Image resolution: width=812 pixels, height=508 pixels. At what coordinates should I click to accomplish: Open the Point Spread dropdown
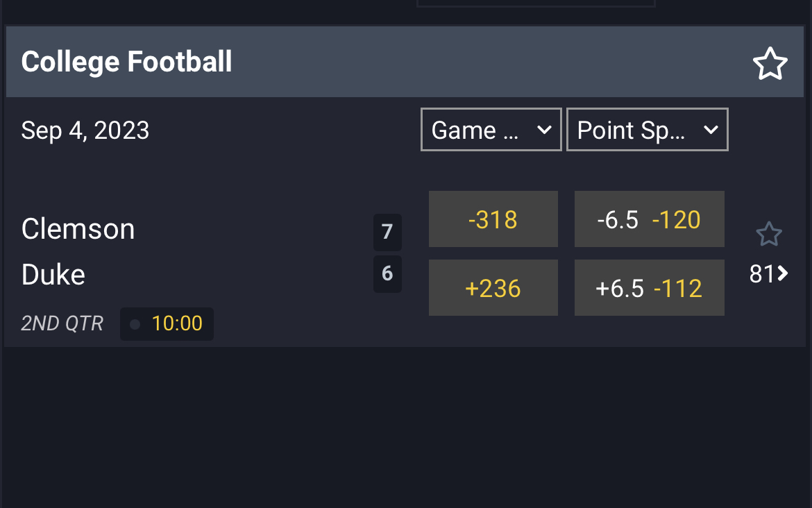[x=647, y=130]
